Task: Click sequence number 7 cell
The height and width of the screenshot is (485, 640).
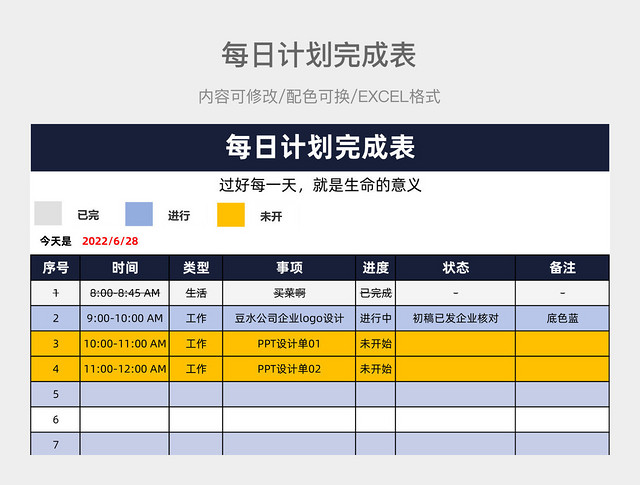Action: tap(56, 444)
